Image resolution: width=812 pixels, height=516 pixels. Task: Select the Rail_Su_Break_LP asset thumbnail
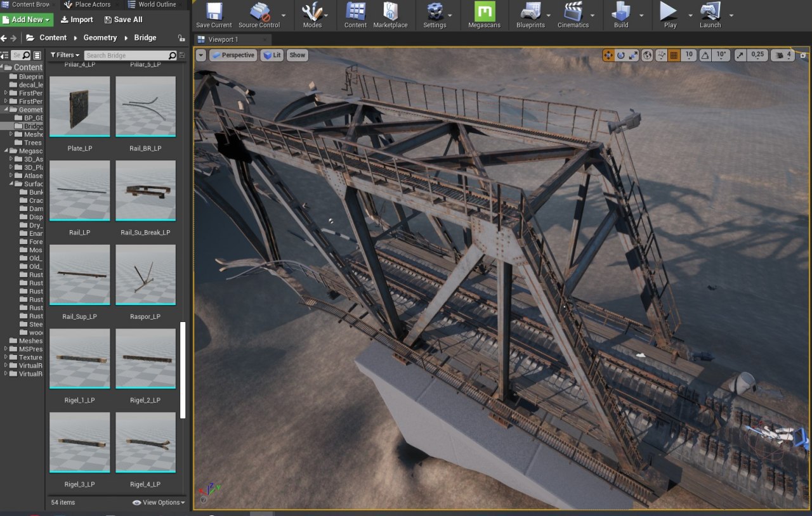[145, 190]
